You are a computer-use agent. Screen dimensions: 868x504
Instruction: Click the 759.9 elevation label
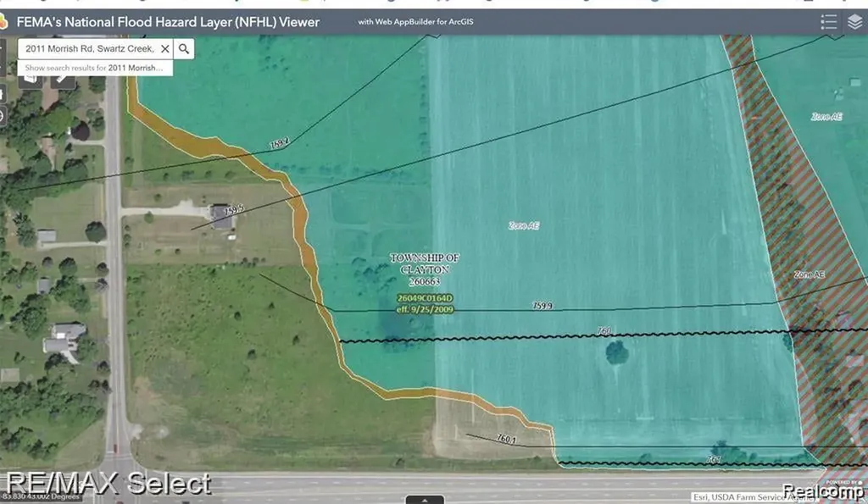point(542,306)
